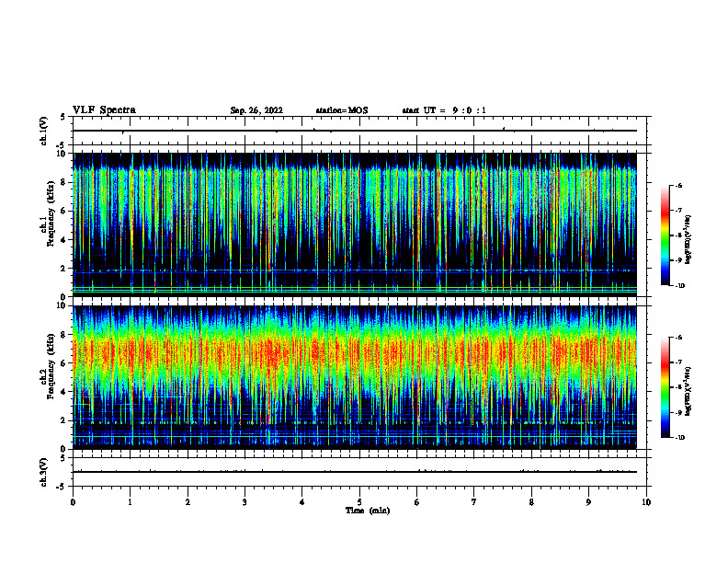Click time axis tick label "8"
The width and height of the screenshot is (728, 563).
tap(531, 502)
